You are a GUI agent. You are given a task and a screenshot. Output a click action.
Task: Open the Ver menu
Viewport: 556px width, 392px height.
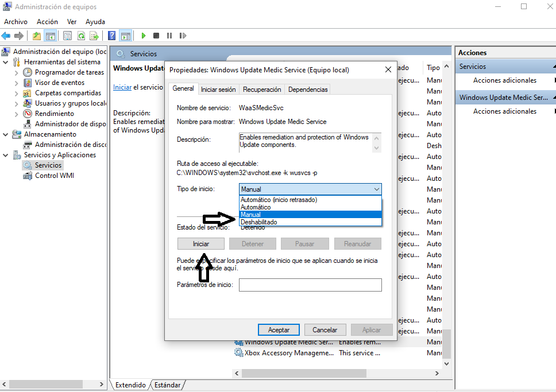[x=72, y=22]
